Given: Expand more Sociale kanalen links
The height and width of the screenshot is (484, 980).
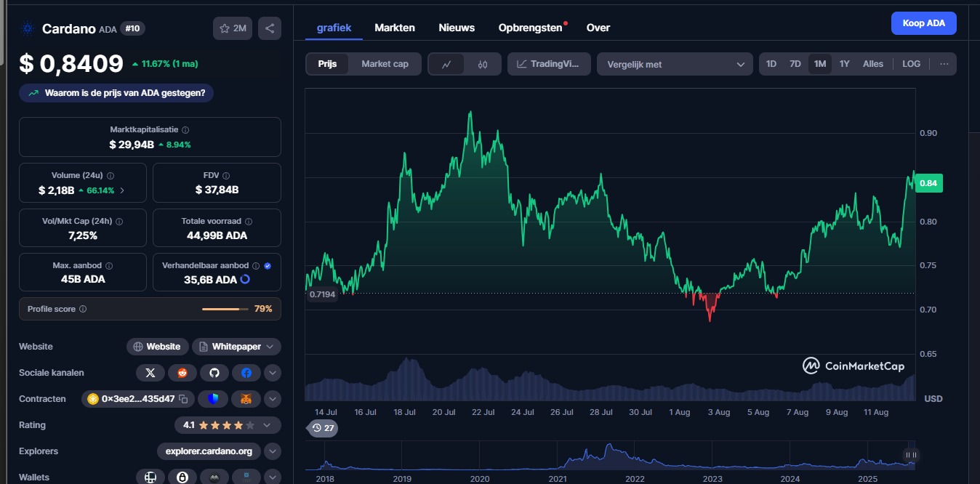Looking at the screenshot, I should pos(273,373).
